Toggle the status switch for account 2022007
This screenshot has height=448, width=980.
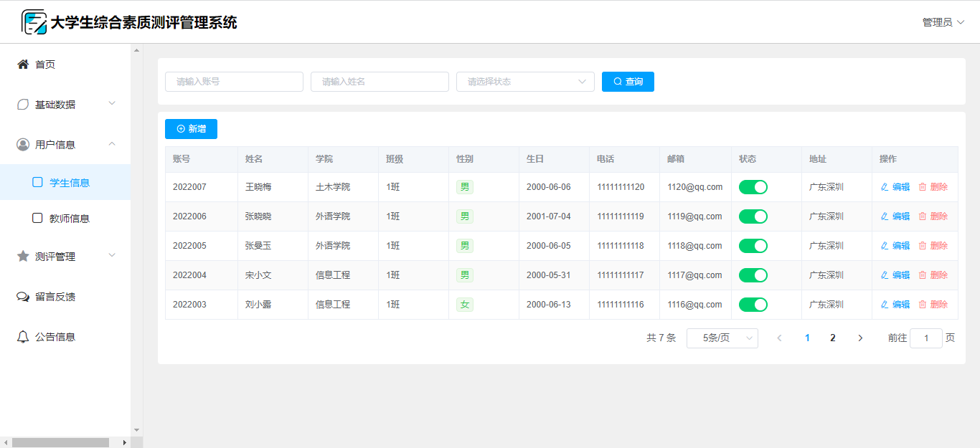[x=753, y=187]
